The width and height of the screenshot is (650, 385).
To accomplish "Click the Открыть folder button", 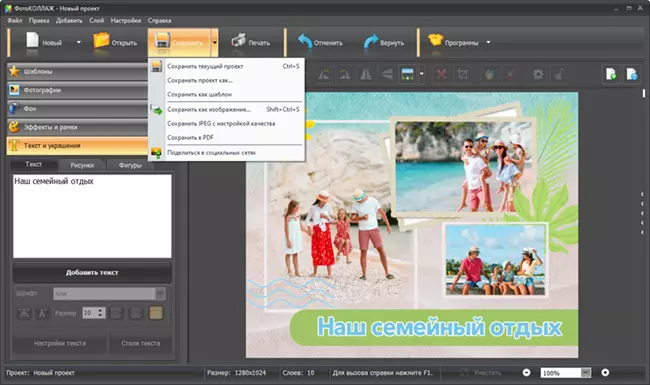I will [x=115, y=42].
